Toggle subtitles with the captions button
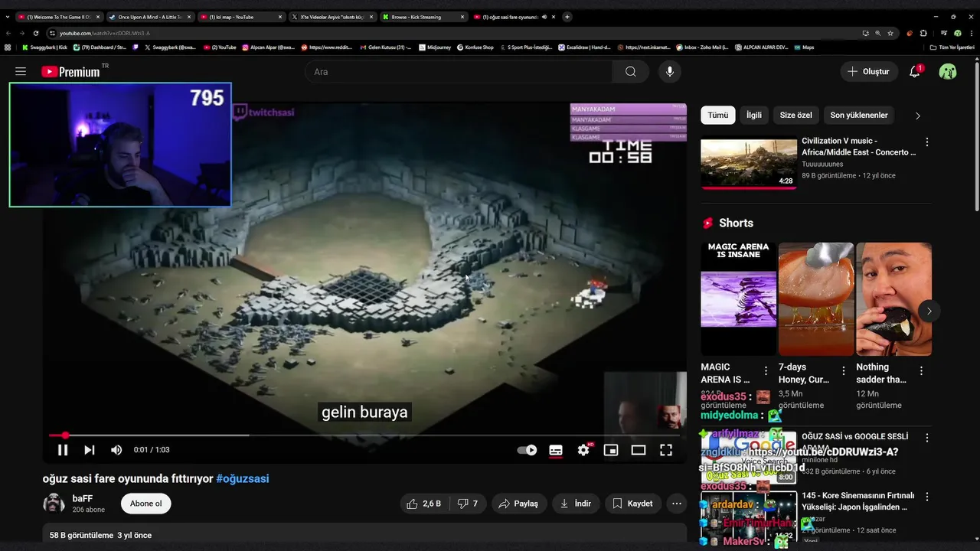The width and height of the screenshot is (980, 551). pyautogui.click(x=556, y=450)
